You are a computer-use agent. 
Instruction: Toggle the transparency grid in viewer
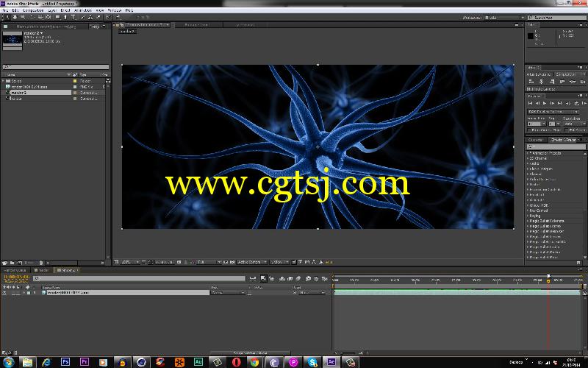[232, 262]
